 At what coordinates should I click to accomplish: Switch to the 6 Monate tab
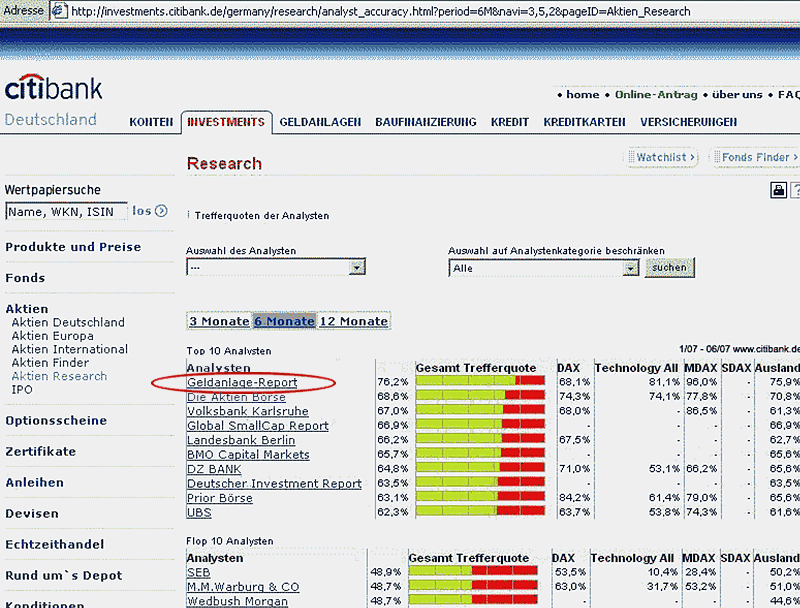pyautogui.click(x=285, y=321)
